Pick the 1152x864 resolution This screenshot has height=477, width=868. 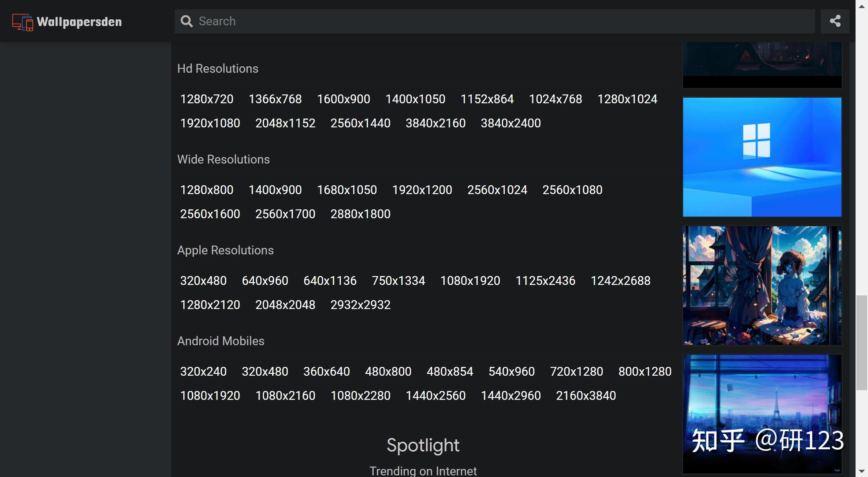pyautogui.click(x=487, y=99)
